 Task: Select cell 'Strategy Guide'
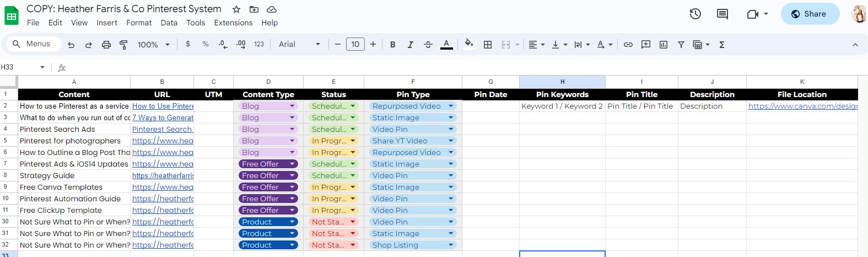pyautogui.click(x=74, y=175)
